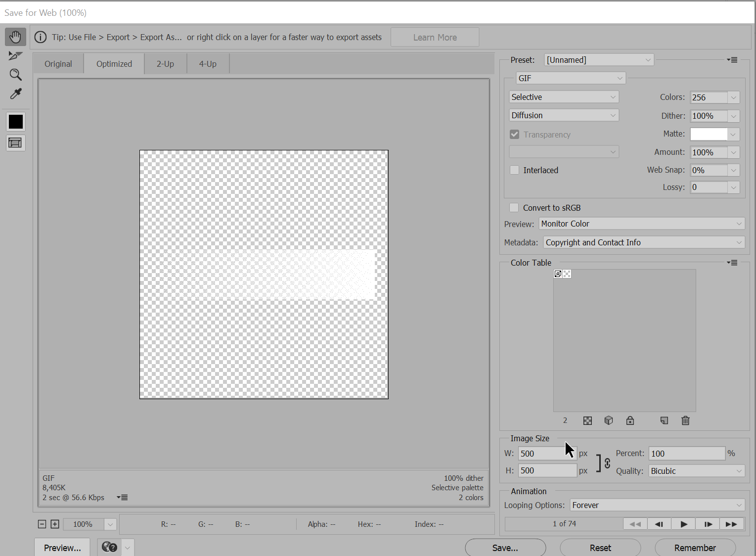Jump to last animation frame

pyautogui.click(x=732, y=524)
